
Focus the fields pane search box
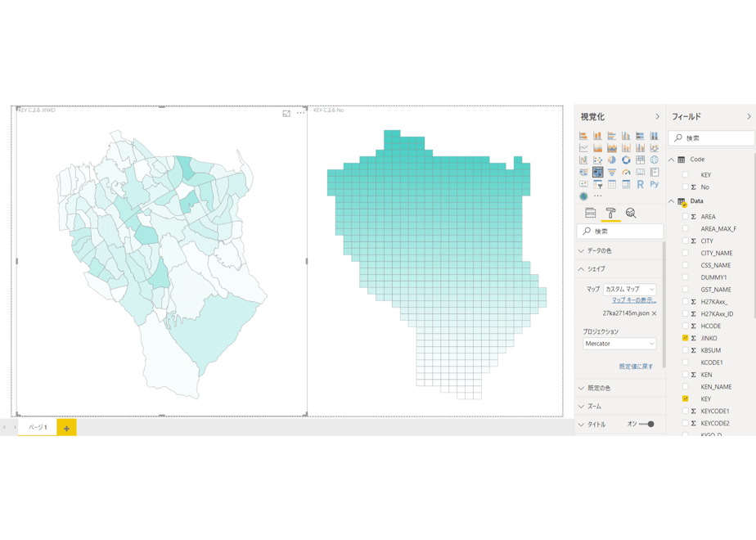(x=712, y=138)
